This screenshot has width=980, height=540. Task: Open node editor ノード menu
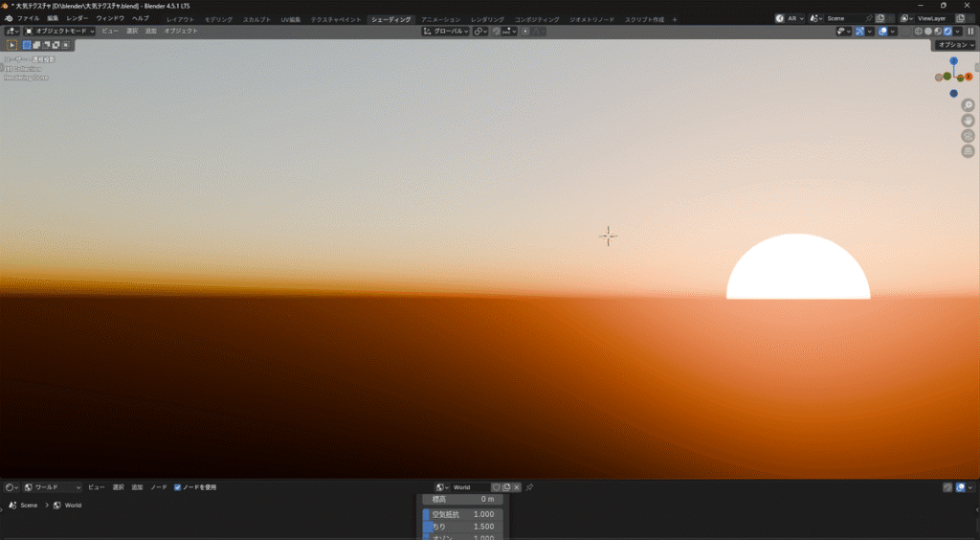[159, 487]
